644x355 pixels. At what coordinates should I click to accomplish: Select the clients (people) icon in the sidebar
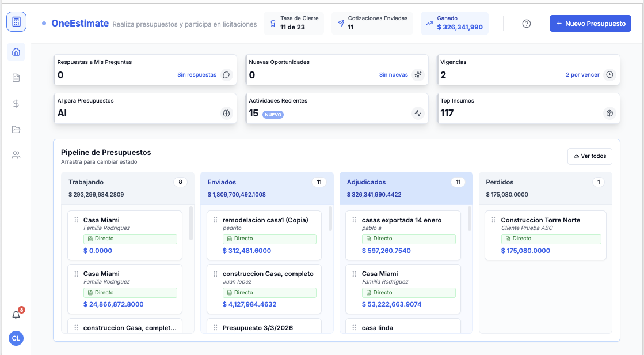(x=16, y=155)
